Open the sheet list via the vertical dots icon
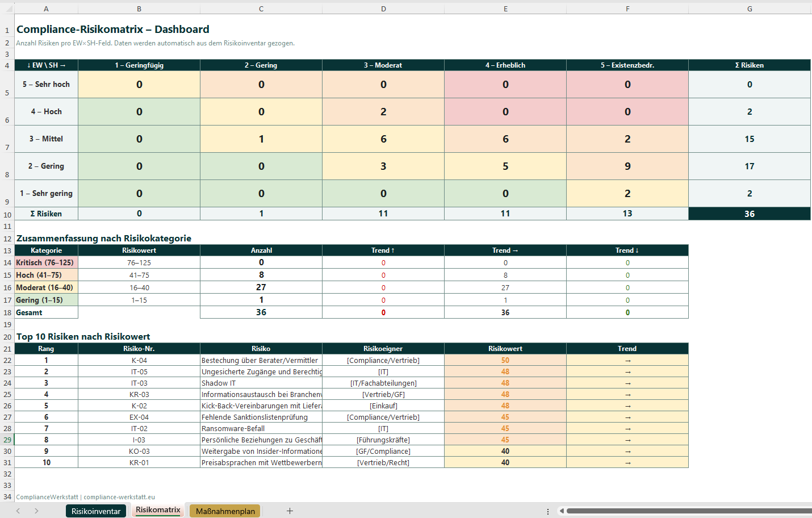This screenshot has width=812, height=518. [x=547, y=511]
